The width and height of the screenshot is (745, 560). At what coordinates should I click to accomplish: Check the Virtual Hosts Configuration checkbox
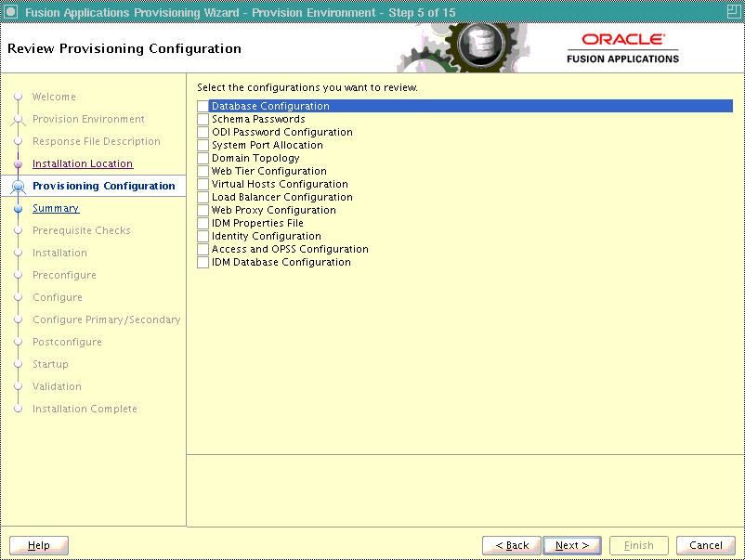point(203,184)
